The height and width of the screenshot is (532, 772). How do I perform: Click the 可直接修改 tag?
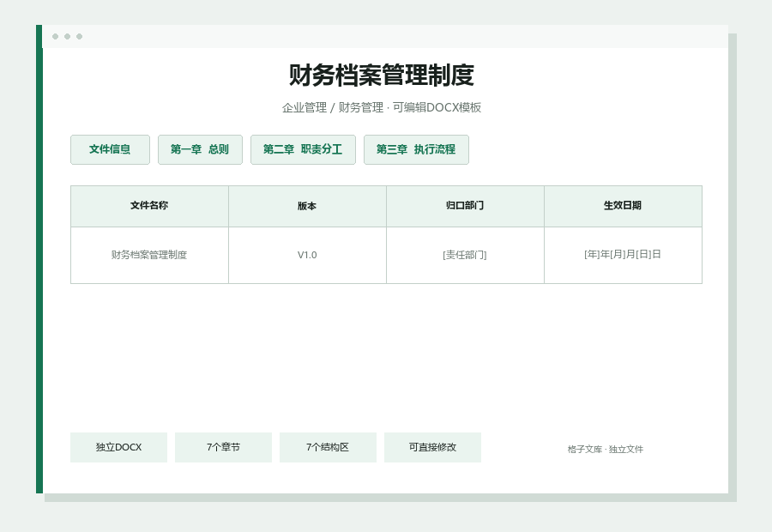pos(432,447)
